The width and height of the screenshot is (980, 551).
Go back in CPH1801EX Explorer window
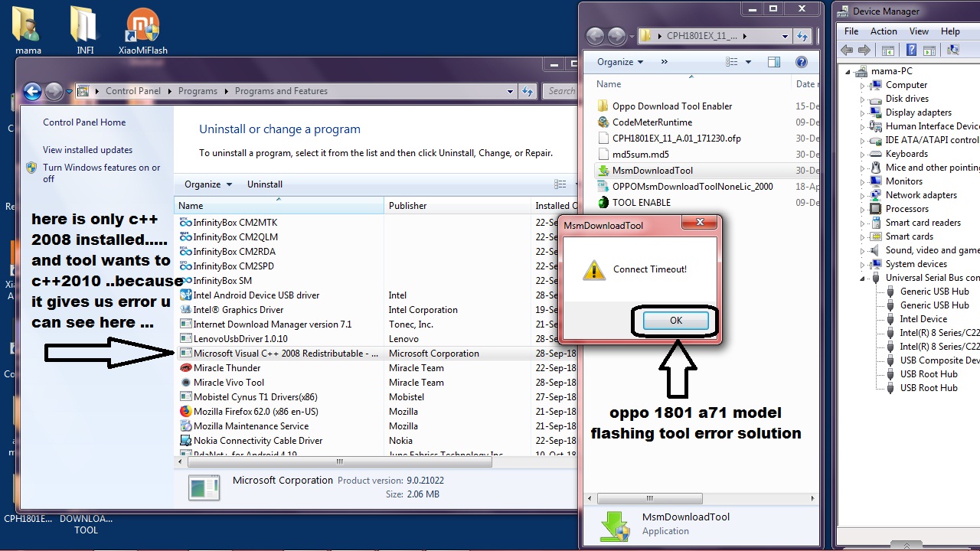594,36
